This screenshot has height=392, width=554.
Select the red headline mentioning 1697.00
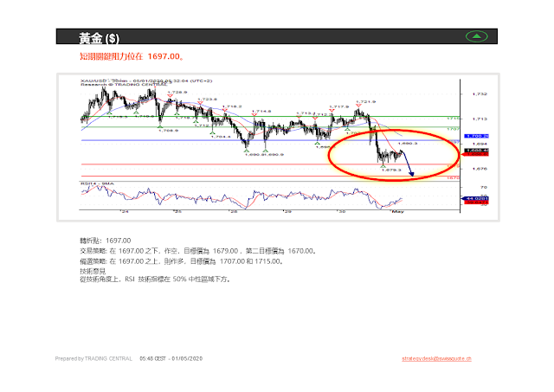point(132,56)
